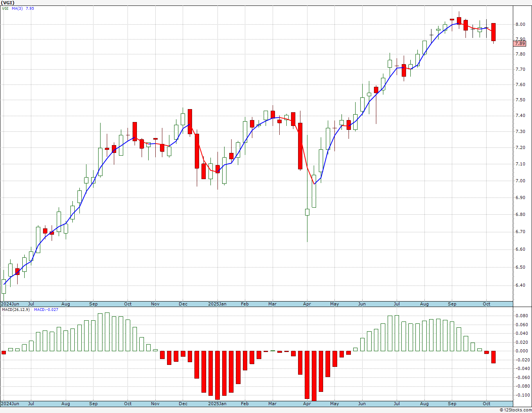Click the red 7.89 current price tag

coord(520,43)
